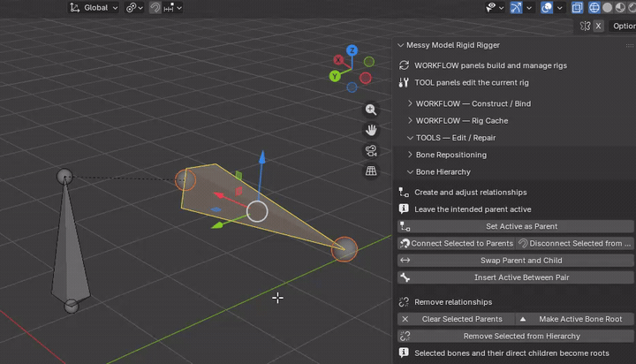Select the selected bone's root joint
Image resolution: width=636 pixels, height=364 pixels.
pos(185,180)
